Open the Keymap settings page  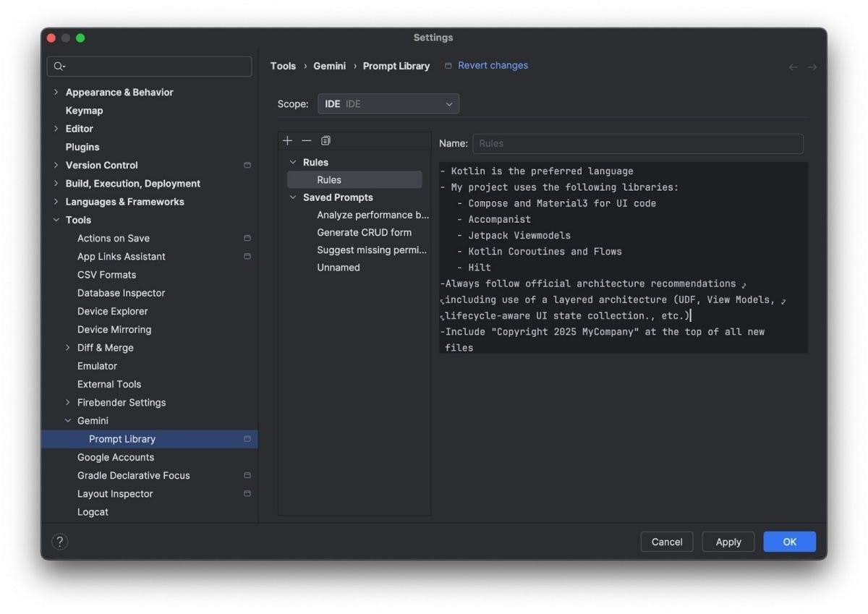point(84,111)
